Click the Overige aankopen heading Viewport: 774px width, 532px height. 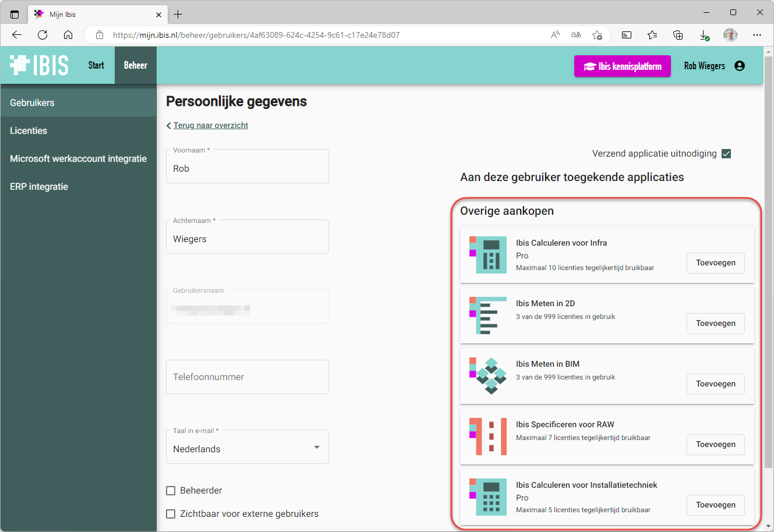(507, 211)
